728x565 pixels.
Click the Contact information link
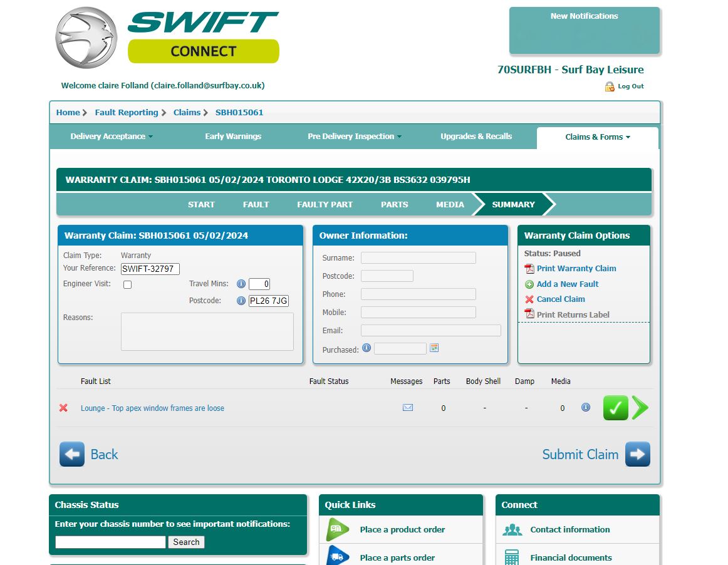pos(569,530)
